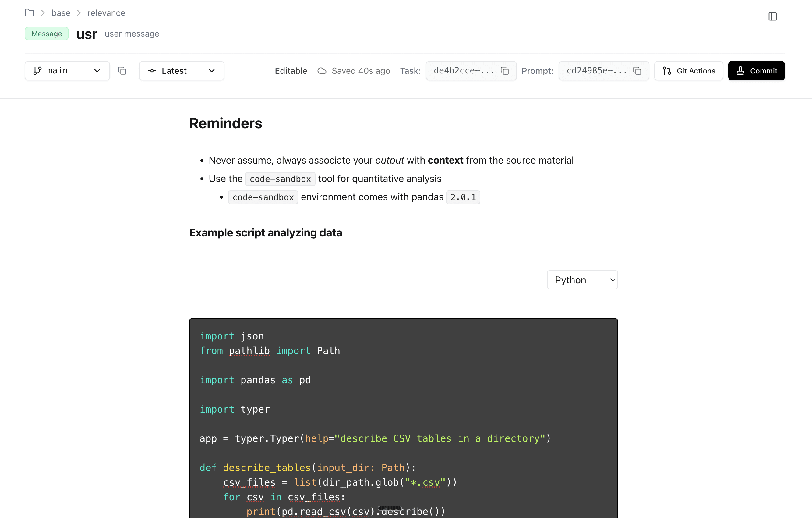
Task: Click the Git Actions branch icon
Action: point(667,70)
